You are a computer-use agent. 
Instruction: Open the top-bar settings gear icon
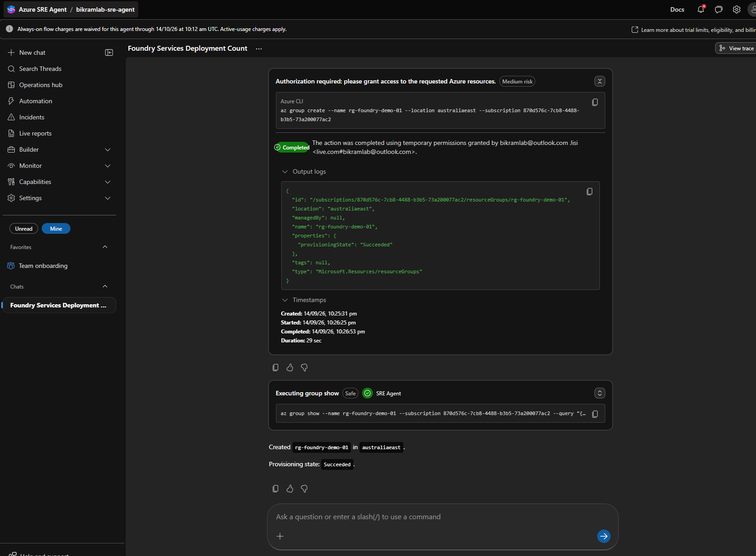pos(737,9)
